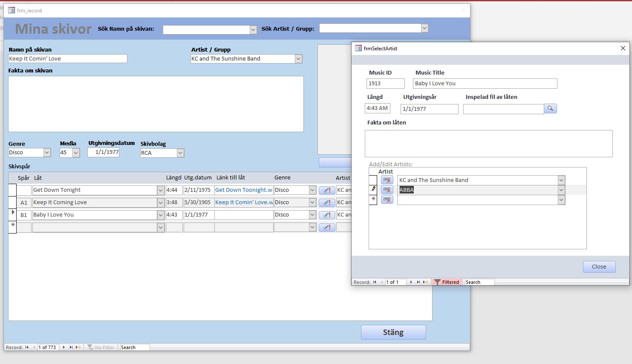The width and height of the screenshot is (632, 364).
Task: Expand the Artist / Grupp combo box
Action: point(298,59)
